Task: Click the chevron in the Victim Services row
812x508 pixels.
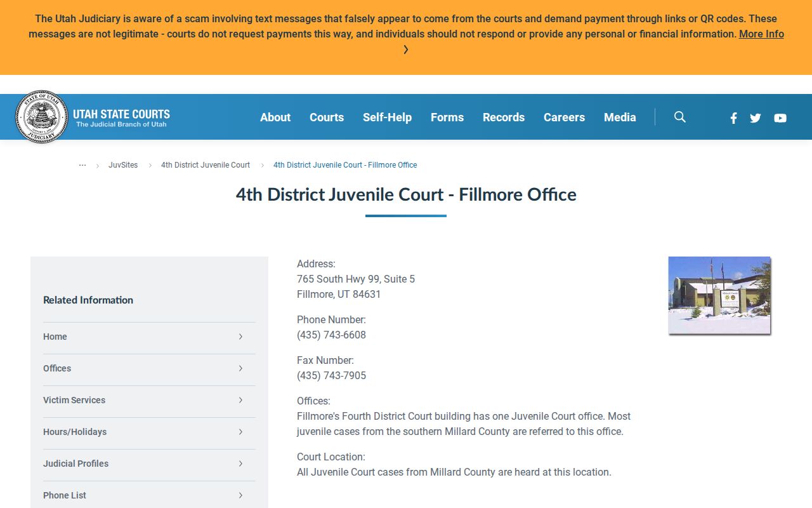Action: [x=240, y=400]
